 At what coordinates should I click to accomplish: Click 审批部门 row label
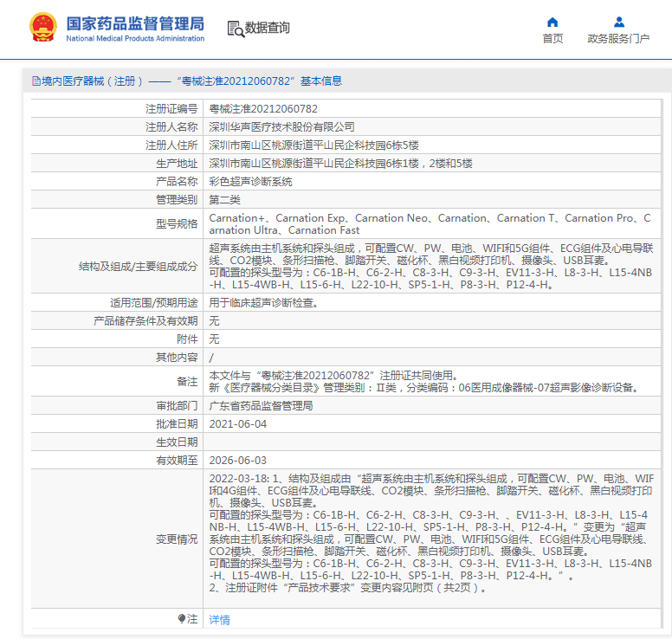(x=177, y=406)
